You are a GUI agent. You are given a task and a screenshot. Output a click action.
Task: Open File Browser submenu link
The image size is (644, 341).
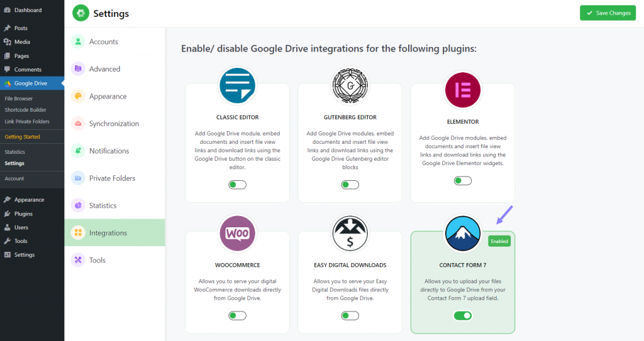coord(18,99)
